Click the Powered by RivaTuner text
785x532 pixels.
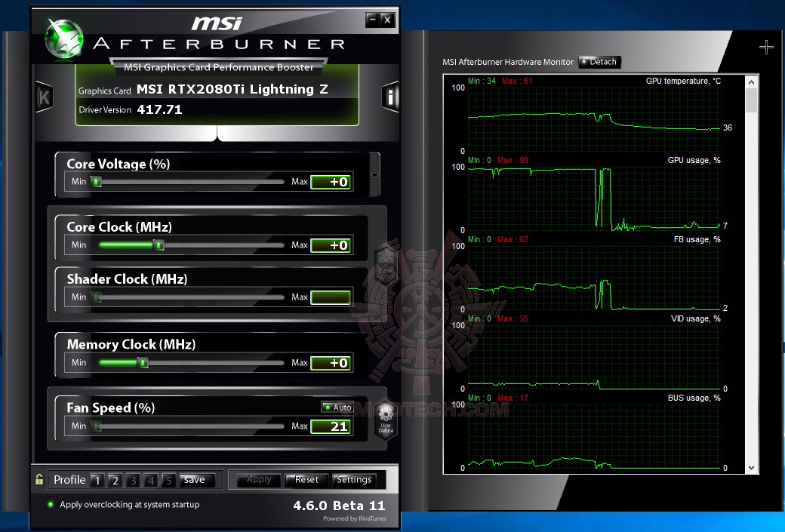355,518
